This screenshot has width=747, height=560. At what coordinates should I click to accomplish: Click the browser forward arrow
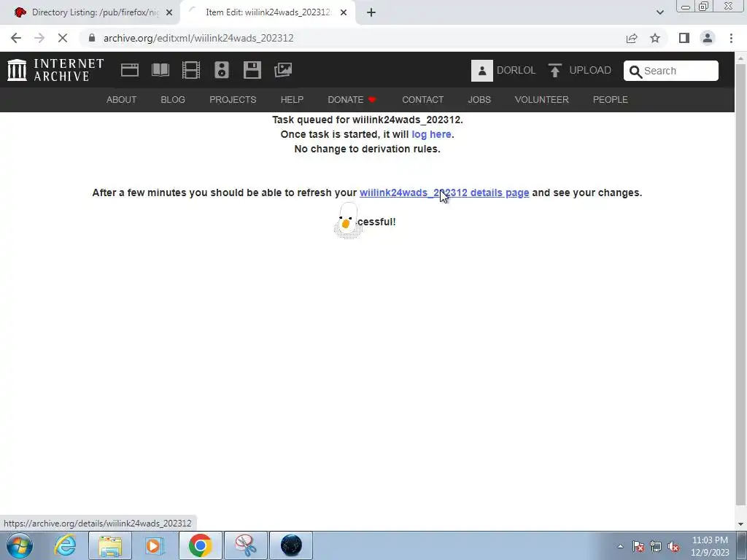point(39,38)
